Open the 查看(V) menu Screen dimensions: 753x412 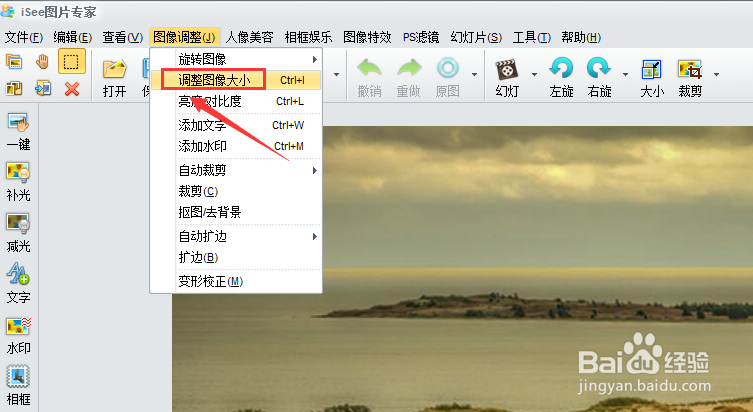[122, 37]
